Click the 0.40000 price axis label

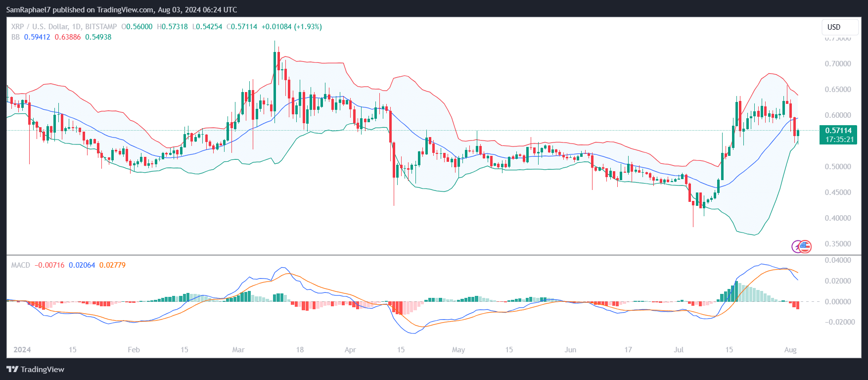coord(838,218)
